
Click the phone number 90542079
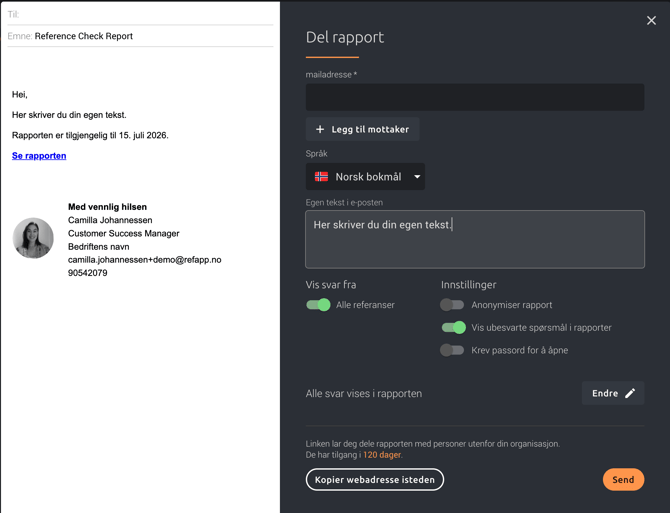tap(87, 273)
